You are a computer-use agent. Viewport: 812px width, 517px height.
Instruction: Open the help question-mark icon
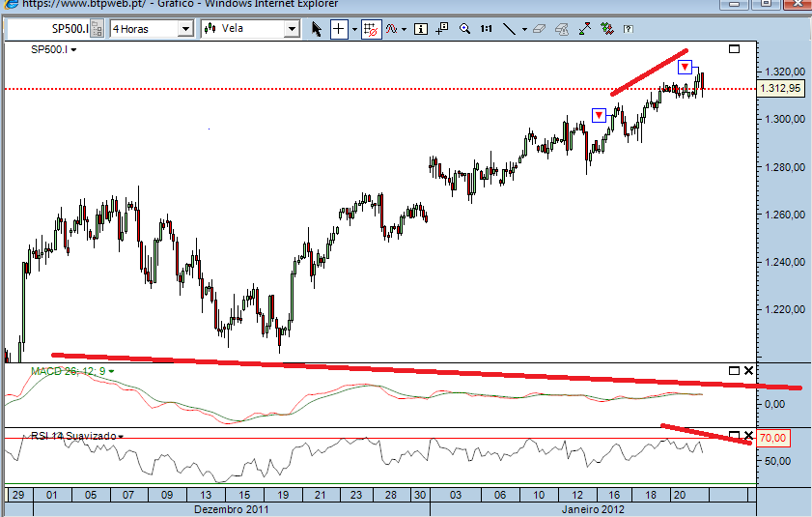[x=629, y=29]
